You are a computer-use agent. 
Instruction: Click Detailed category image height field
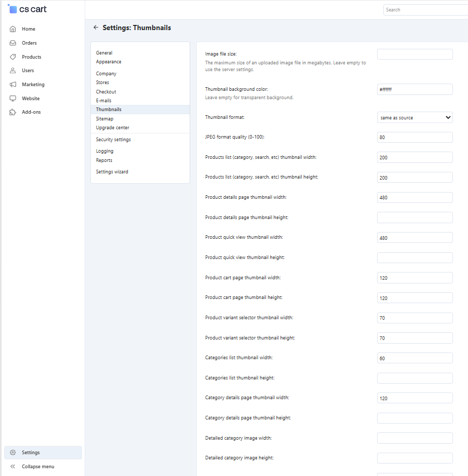(x=415, y=458)
